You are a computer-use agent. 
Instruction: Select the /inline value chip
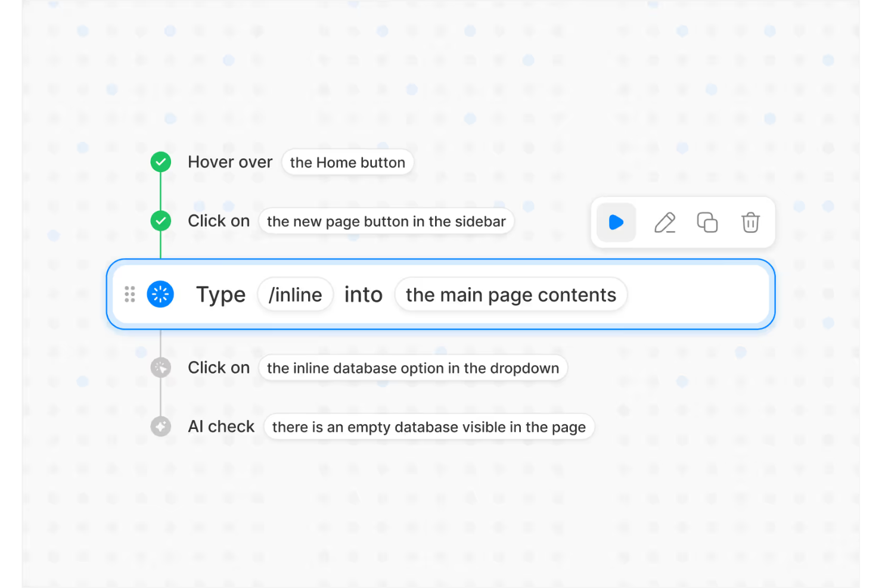point(295,294)
